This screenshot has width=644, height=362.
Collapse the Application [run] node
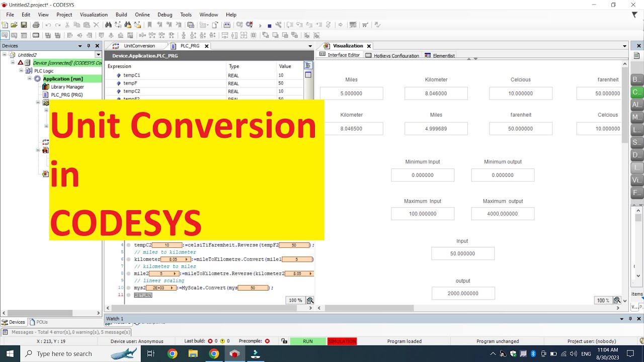click(x=29, y=79)
